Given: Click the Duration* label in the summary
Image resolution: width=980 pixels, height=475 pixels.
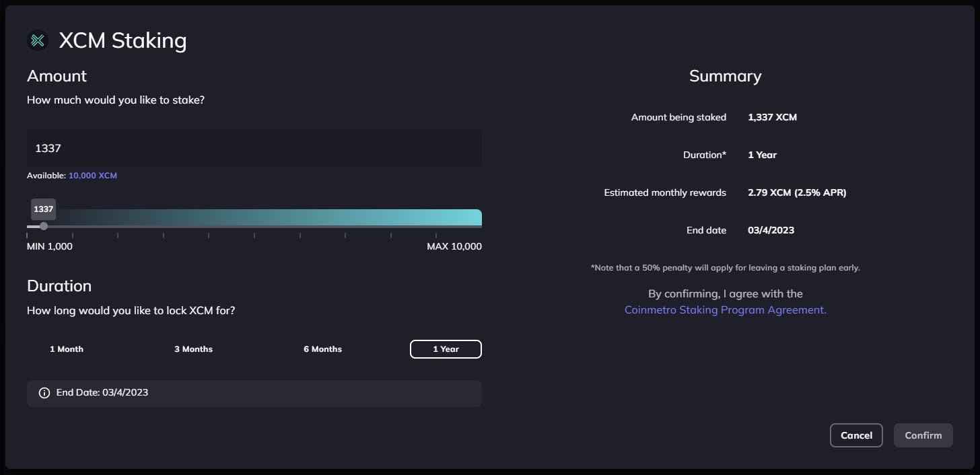Looking at the screenshot, I should click(705, 155).
